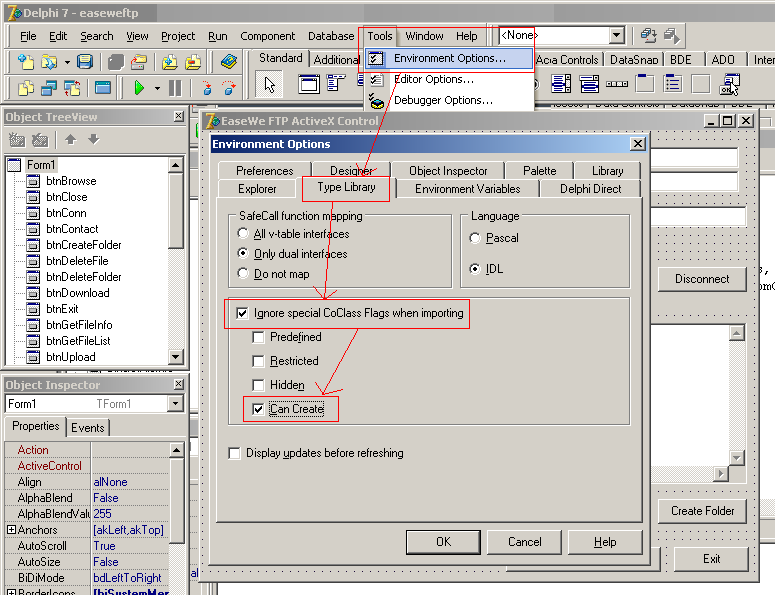Choose Pascal language radio button
The height and width of the screenshot is (595, 775).
pyautogui.click(x=475, y=238)
